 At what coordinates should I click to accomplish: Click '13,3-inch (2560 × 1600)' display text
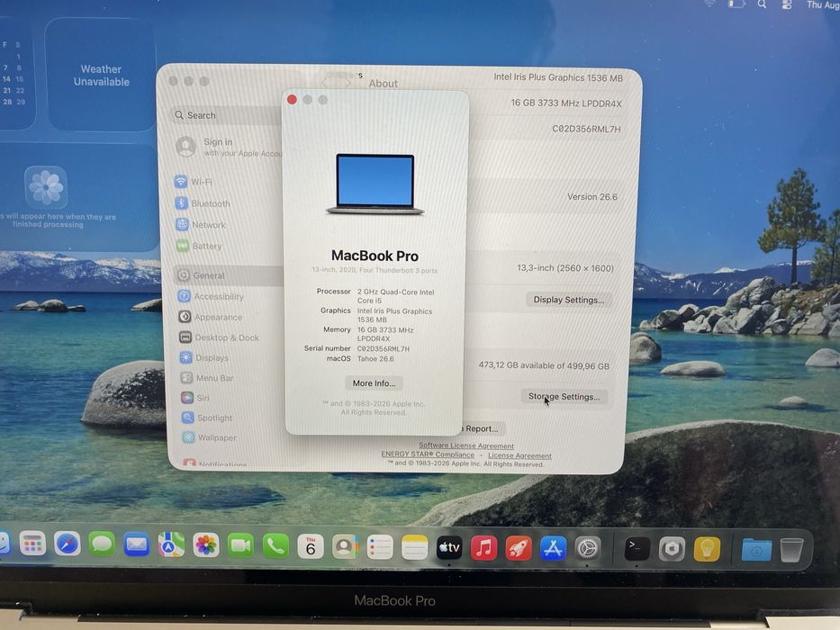coord(565,268)
